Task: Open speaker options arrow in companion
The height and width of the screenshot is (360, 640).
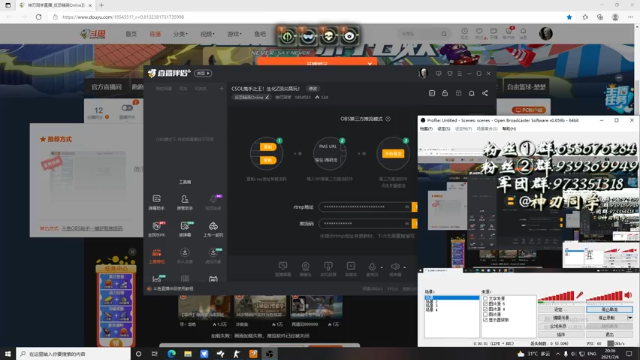Action: click(x=404, y=267)
